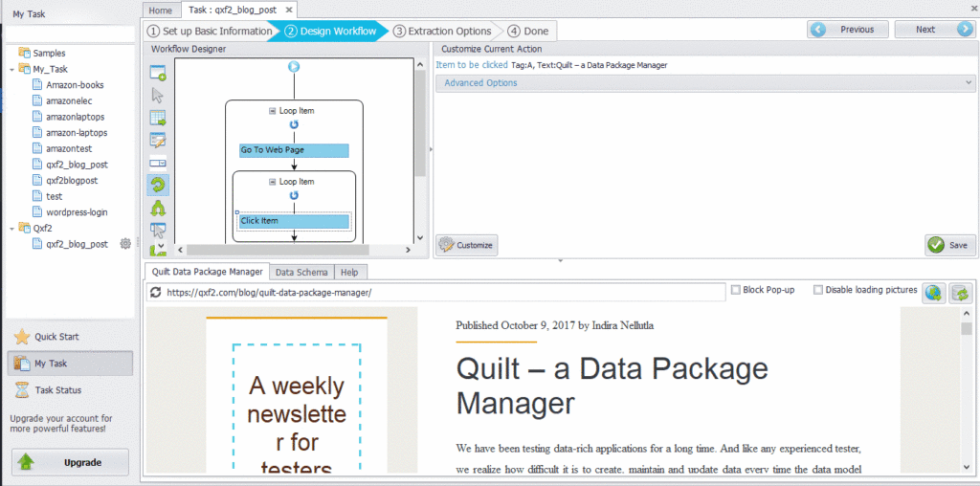Select the green Loop Item tool
Screen dimensions: 980x486
pos(158,185)
